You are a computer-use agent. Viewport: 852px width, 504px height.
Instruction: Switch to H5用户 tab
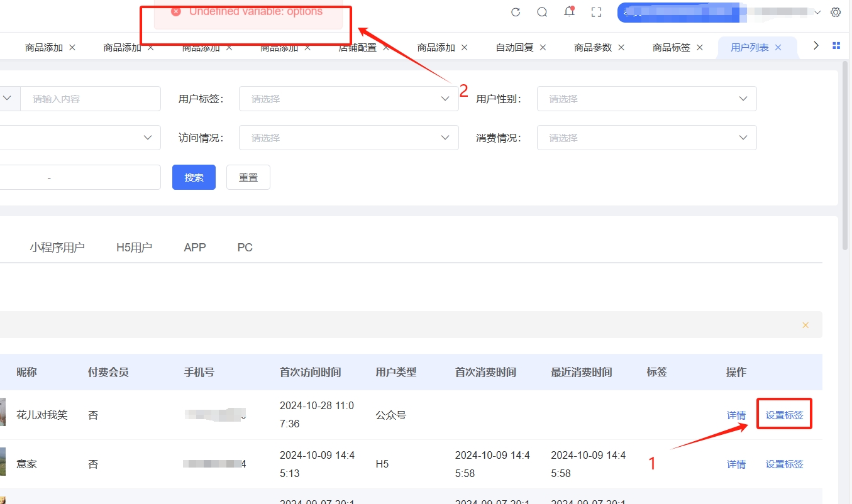(x=134, y=248)
